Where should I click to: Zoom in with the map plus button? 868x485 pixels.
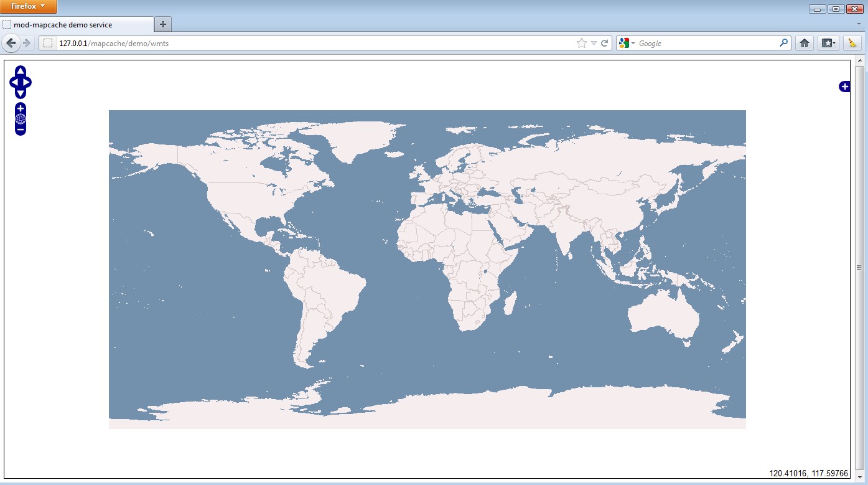pos(21,108)
